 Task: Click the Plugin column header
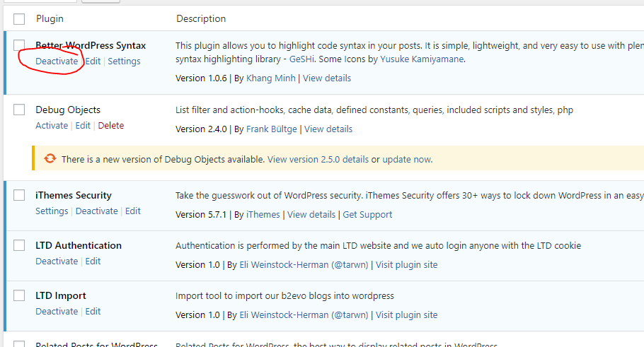click(50, 19)
